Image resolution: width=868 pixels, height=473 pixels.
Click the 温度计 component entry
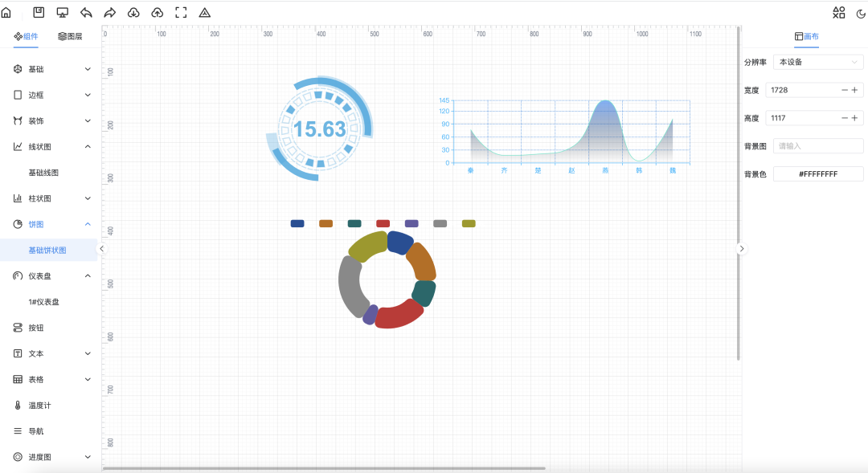tap(39, 405)
